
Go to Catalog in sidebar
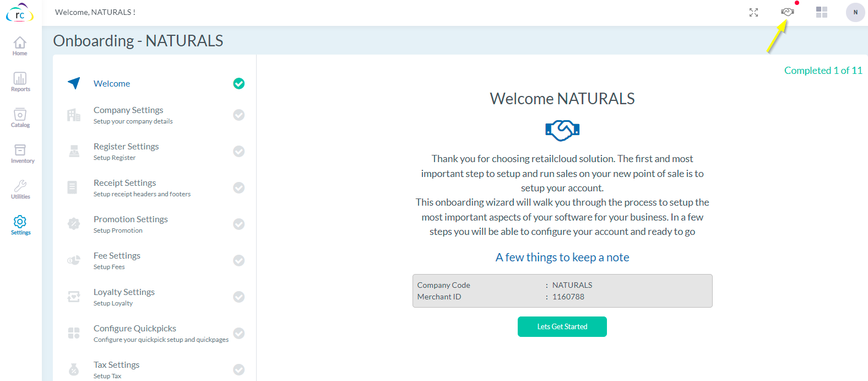[20, 117]
